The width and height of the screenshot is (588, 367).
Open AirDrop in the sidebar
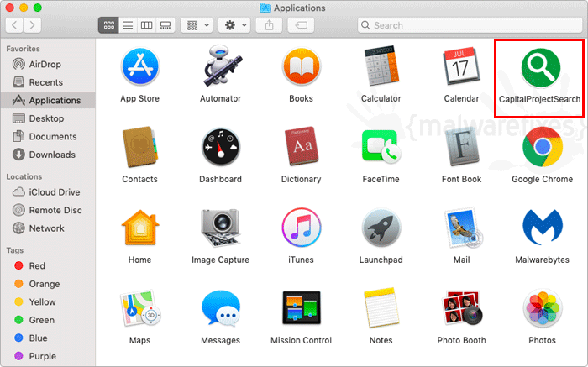(48, 64)
